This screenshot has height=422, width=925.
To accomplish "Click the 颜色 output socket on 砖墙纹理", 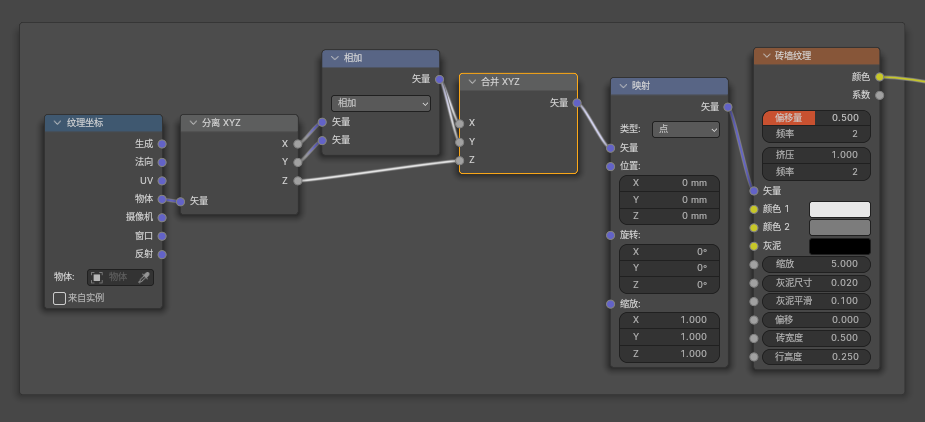I will click(879, 76).
